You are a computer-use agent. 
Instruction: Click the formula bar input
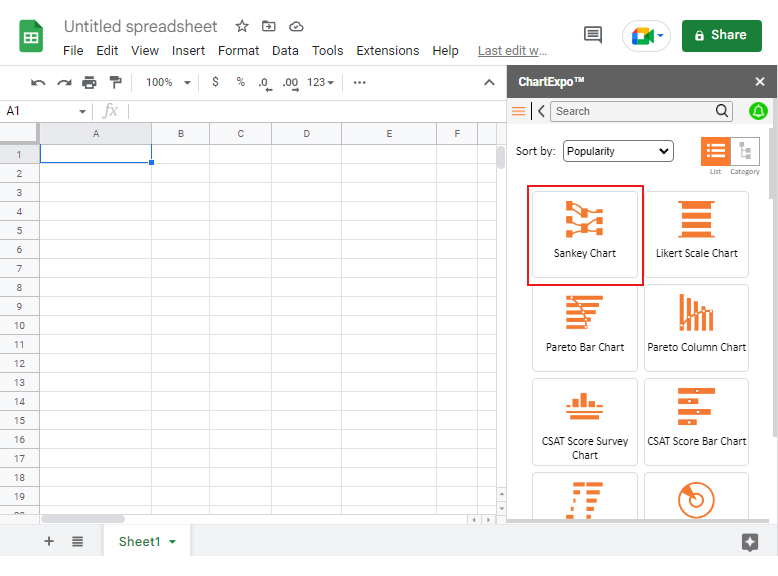click(315, 111)
